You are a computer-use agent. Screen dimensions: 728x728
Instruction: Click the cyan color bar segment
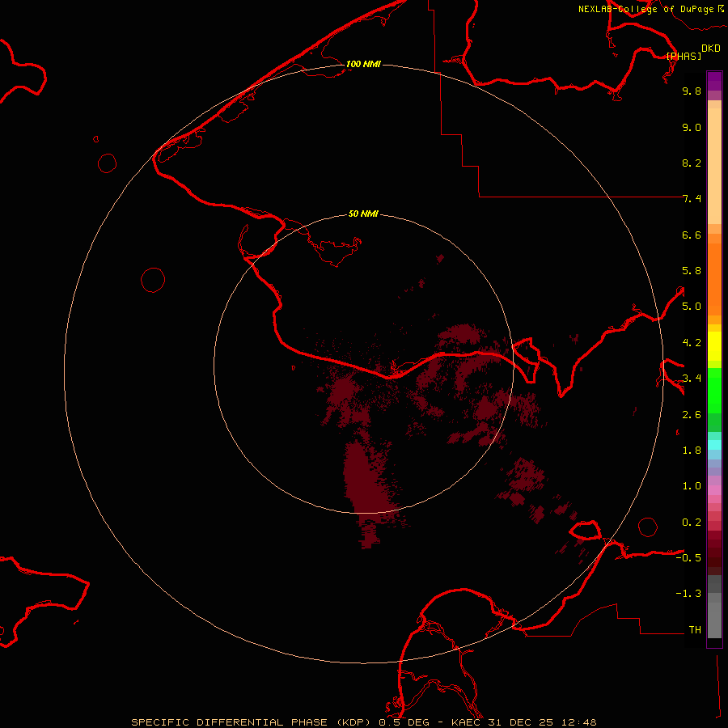tap(714, 444)
